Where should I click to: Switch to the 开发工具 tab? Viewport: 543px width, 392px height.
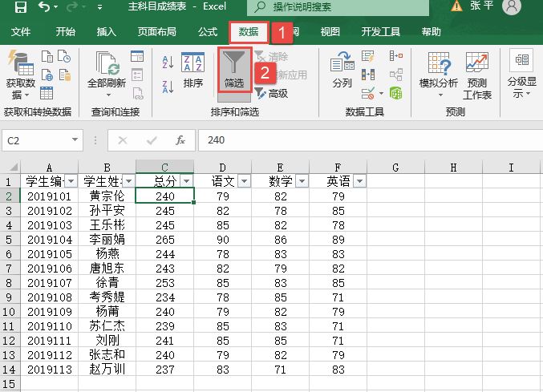(x=381, y=32)
